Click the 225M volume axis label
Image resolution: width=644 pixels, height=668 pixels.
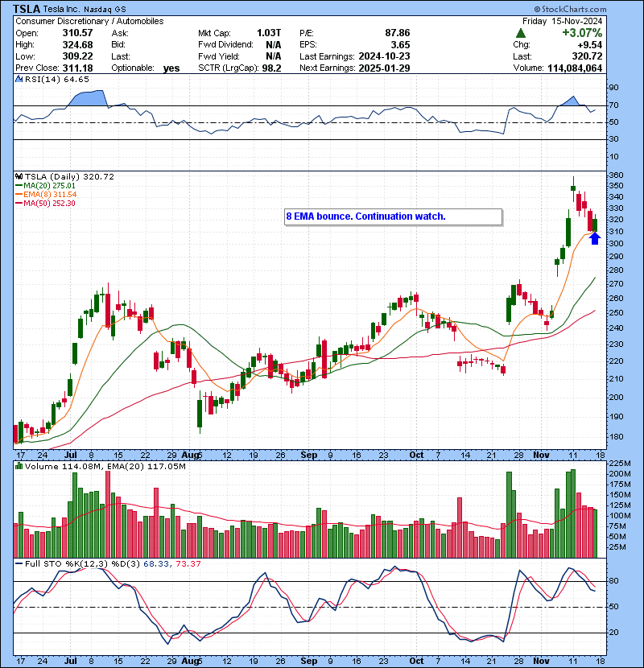point(619,463)
